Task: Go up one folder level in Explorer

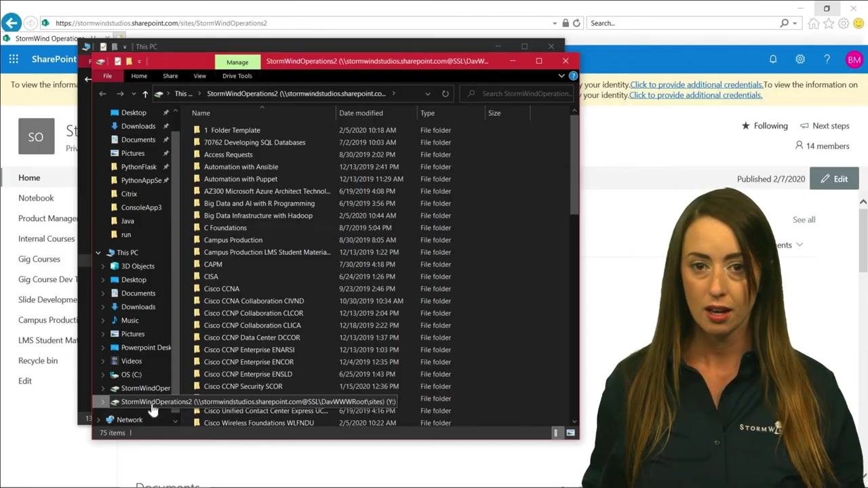Action: coord(145,94)
